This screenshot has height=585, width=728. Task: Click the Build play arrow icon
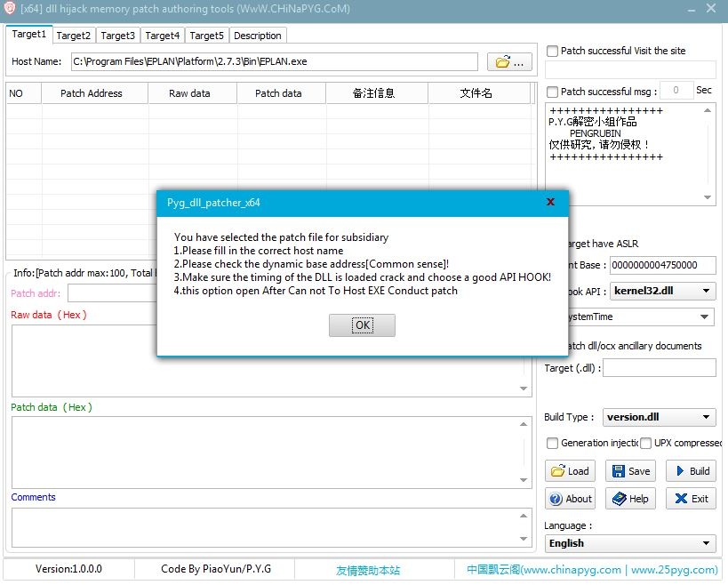pos(680,471)
